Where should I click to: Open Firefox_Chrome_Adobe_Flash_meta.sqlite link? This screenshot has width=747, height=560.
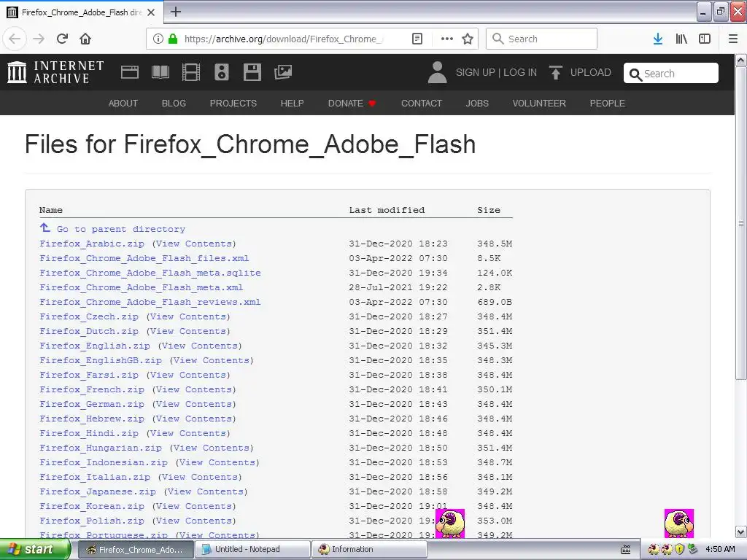[x=150, y=273]
